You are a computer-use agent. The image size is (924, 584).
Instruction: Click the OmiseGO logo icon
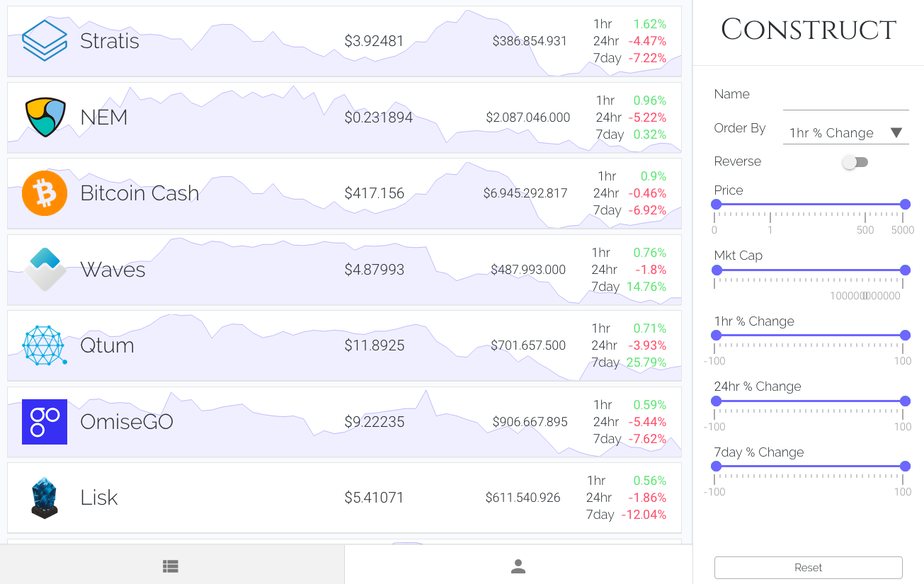pos(45,422)
